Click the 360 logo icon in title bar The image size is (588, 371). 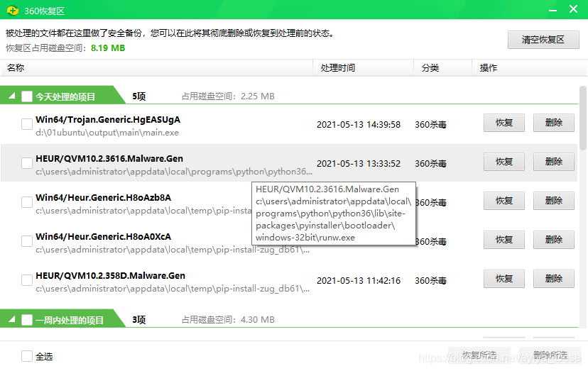pyautogui.click(x=13, y=11)
